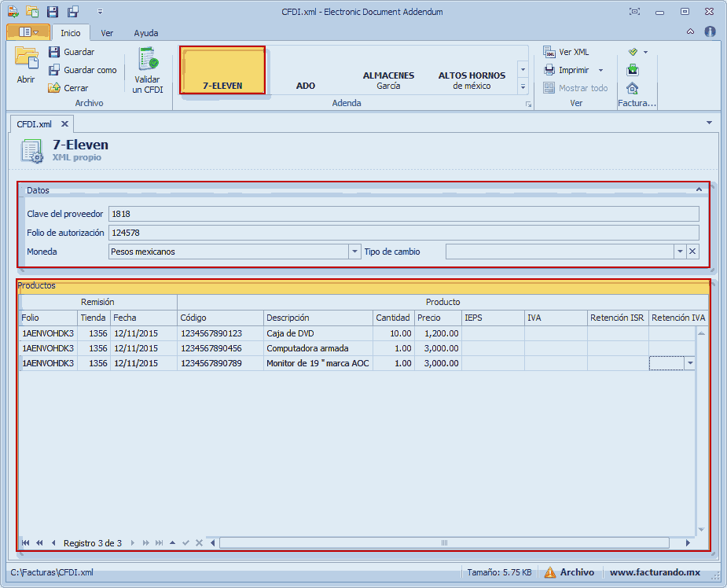727x588 pixels.
Task: Open the Ayuda ribbon tab
Action: (x=145, y=33)
